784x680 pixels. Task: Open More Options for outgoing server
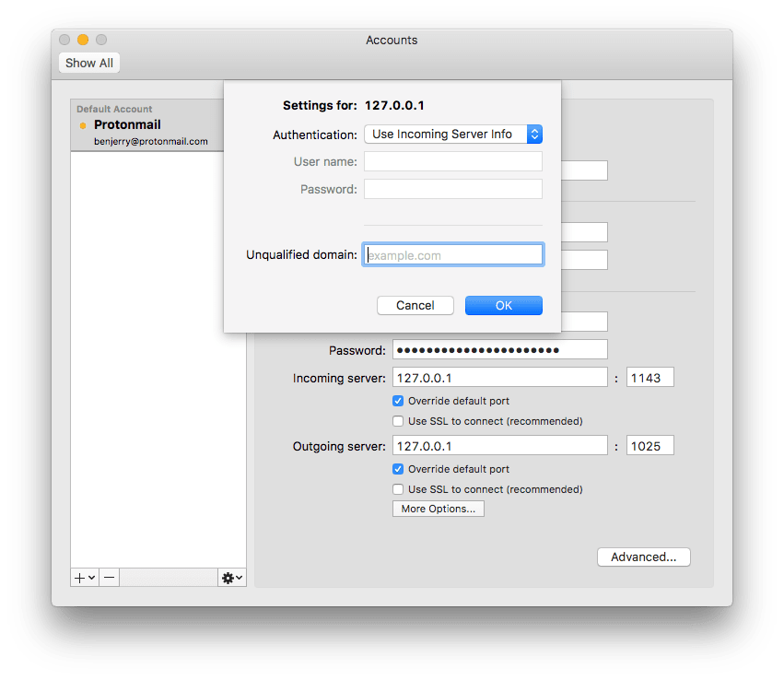coord(438,508)
